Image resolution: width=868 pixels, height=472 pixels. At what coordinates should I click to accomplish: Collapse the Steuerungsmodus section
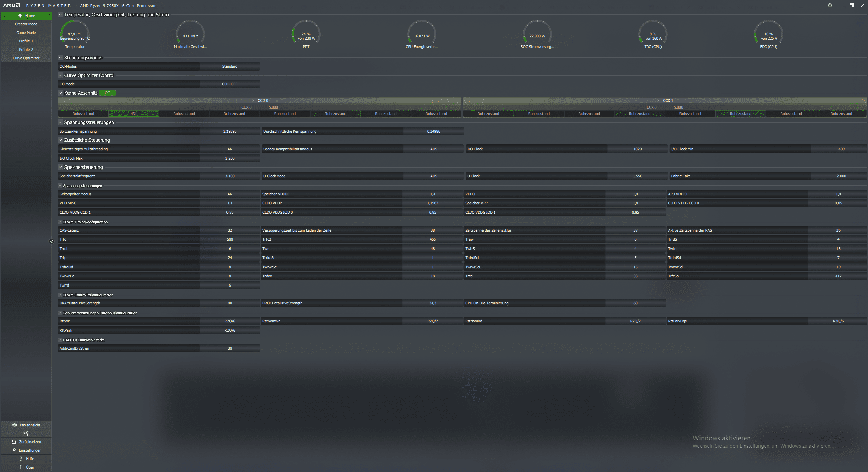pos(60,58)
